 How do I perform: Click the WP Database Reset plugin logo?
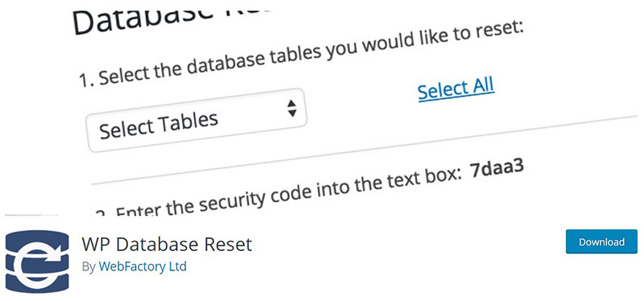click(x=37, y=261)
